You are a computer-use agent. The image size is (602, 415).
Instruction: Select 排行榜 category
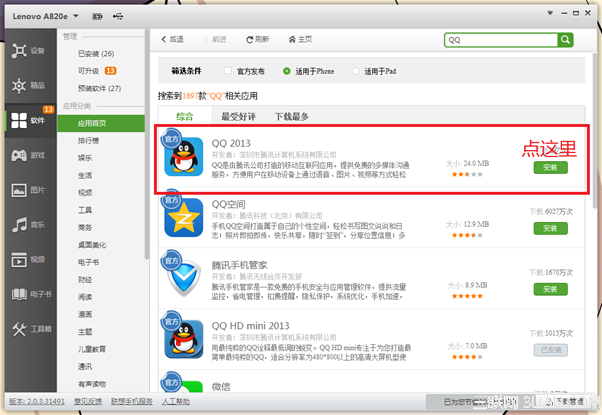[x=89, y=141]
